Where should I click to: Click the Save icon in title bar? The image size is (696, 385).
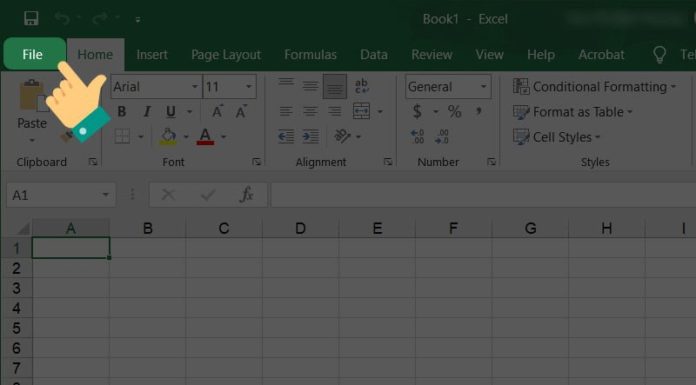pyautogui.click(x=31, y=19)
